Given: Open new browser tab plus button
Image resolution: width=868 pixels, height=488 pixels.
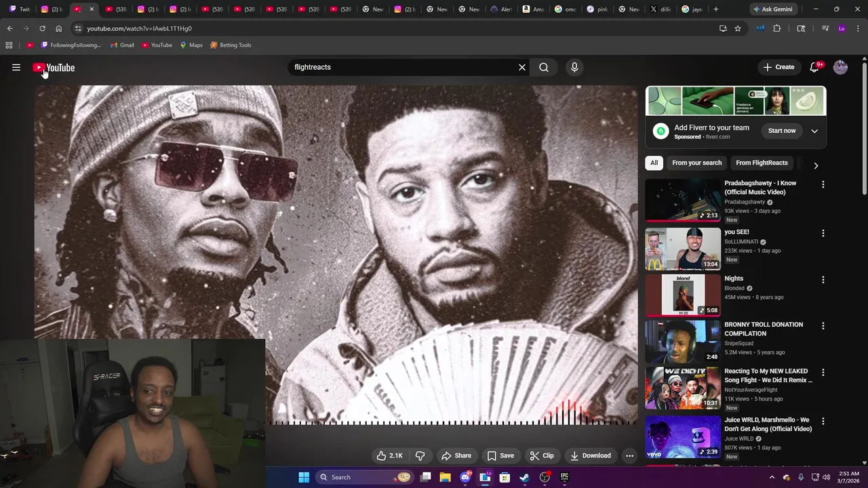Looking at the screenshot, I should [x=715, y=9].
